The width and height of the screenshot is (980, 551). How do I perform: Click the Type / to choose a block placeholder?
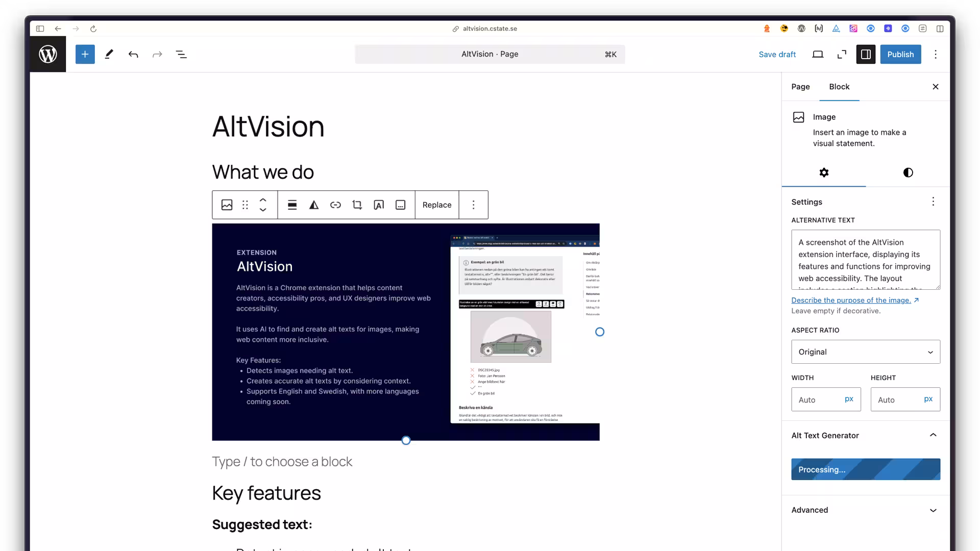click(282, 462)
